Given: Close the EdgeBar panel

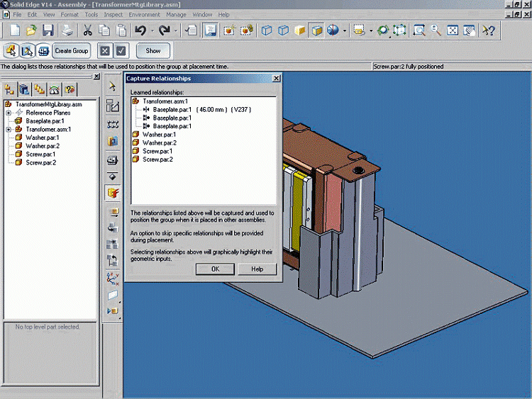Looking at the screenshot, I should pos(96,77).
